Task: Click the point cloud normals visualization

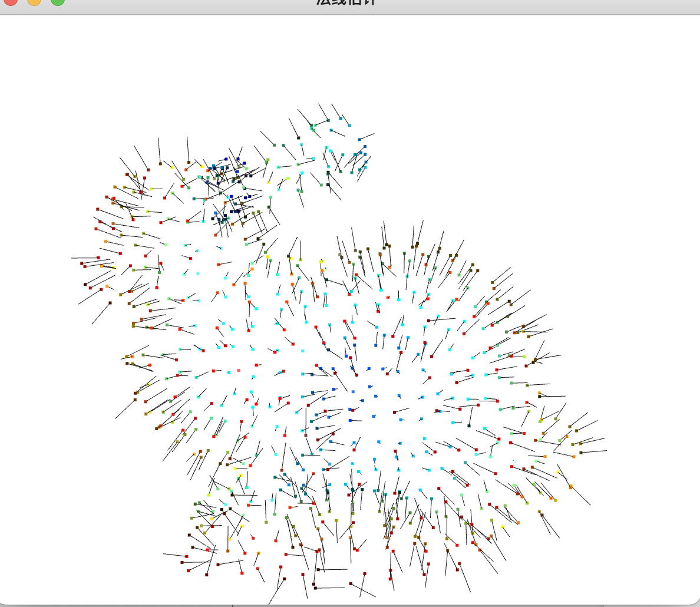Action: pyautogui.click(x=339, y=353)
